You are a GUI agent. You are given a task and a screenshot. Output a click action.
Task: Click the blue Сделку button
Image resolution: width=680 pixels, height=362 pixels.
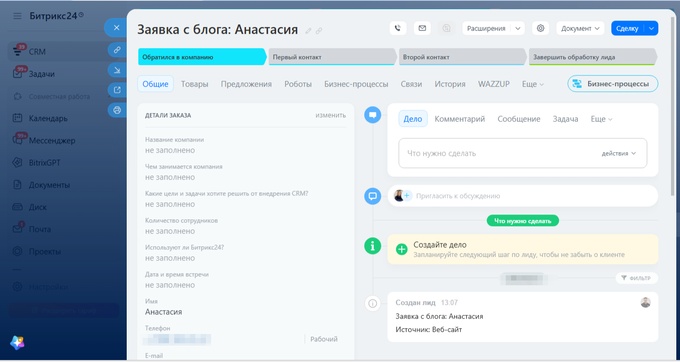pyautogui.click(x=628, y=28)
